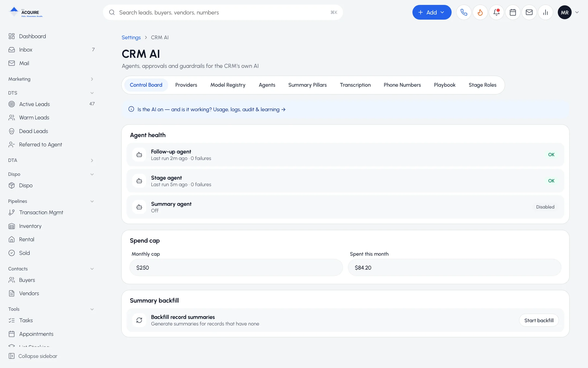This screenshot has height=368, width=588.
Task: Open the mail envelope icon in header
Action: coord(529,12)
